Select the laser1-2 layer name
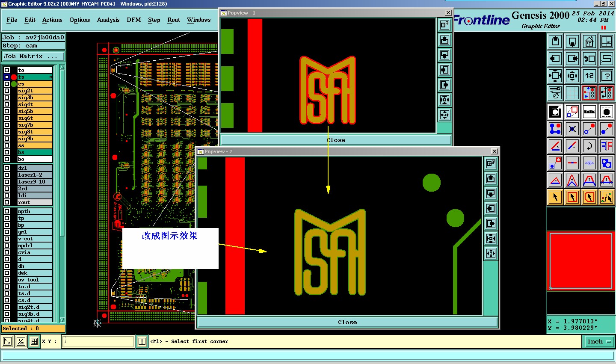Image resolution: width=616 pixels, height=364 pixels. coord(35,175)
